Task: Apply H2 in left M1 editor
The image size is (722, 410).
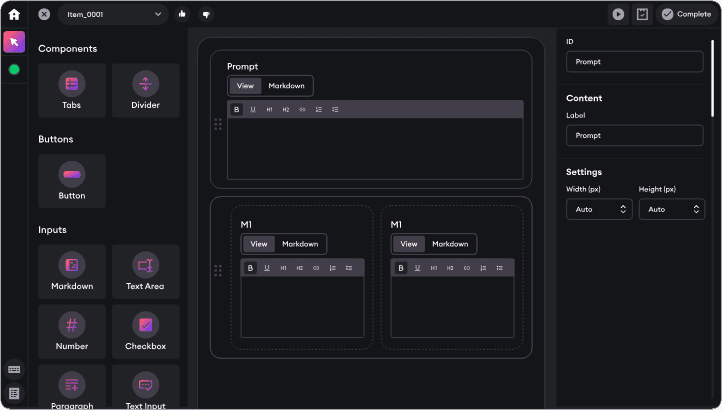Action: tap(300, 268)
